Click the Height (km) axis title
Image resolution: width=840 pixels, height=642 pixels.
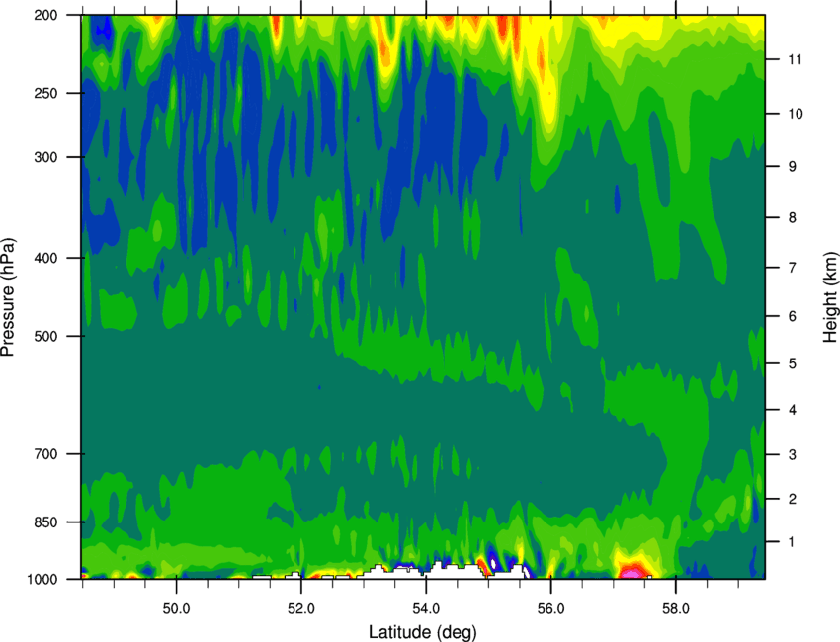tap(830, 296)
